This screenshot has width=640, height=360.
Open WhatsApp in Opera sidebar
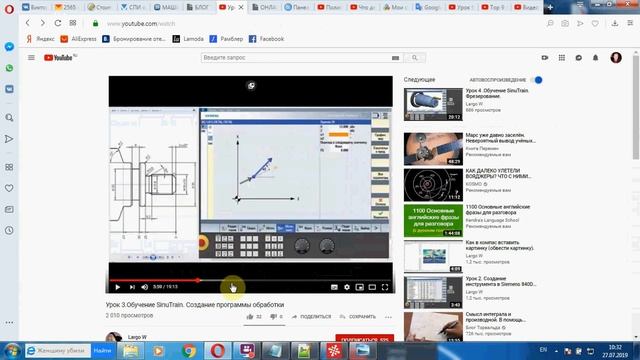pos(9,68)
